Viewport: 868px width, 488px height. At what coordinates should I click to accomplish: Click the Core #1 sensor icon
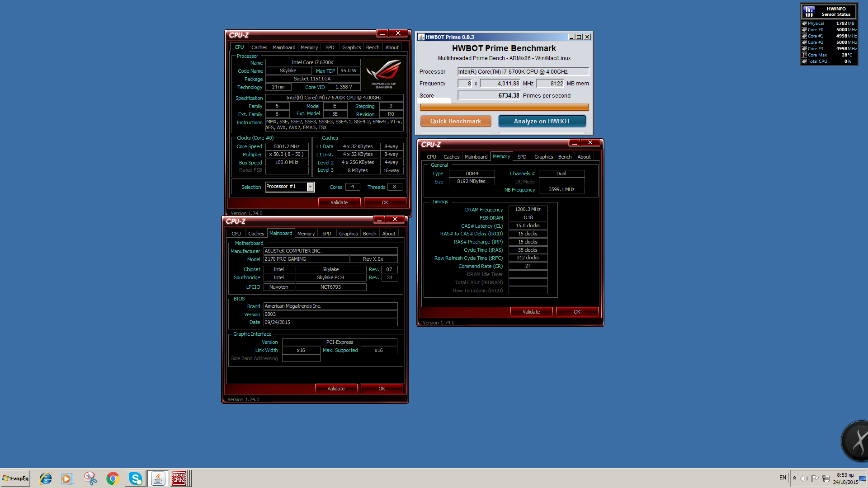tap(804, 36)
